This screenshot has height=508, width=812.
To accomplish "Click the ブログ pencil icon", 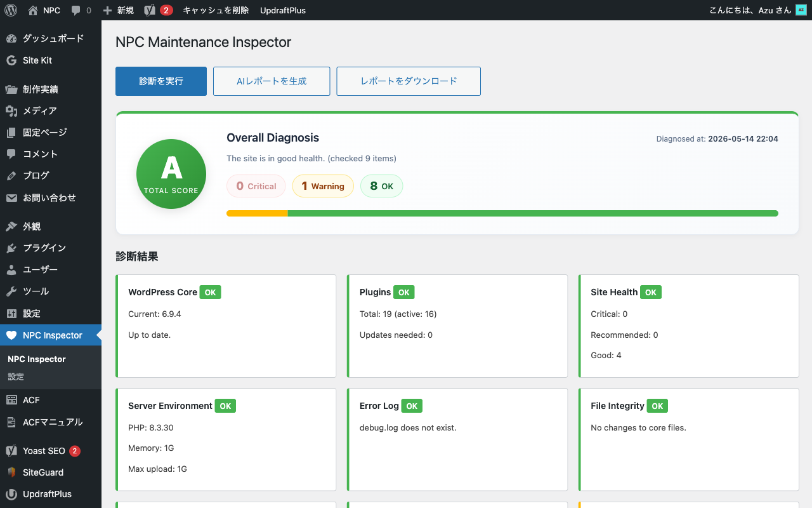I will pos(11,176).
